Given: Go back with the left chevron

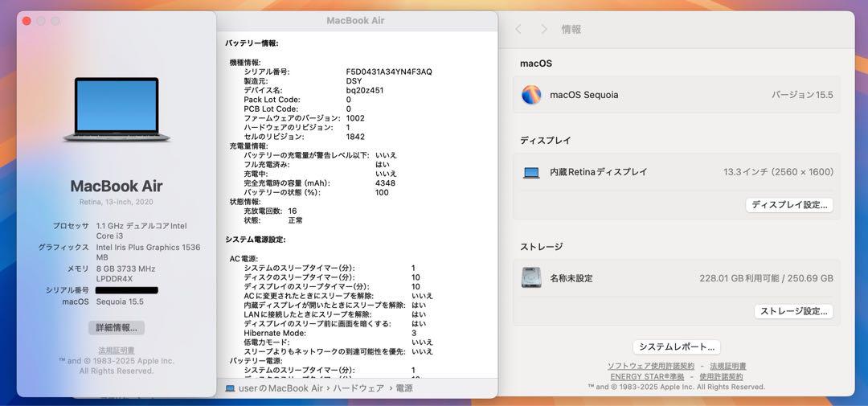Looking at the screenshot, I should click(518, 30).
